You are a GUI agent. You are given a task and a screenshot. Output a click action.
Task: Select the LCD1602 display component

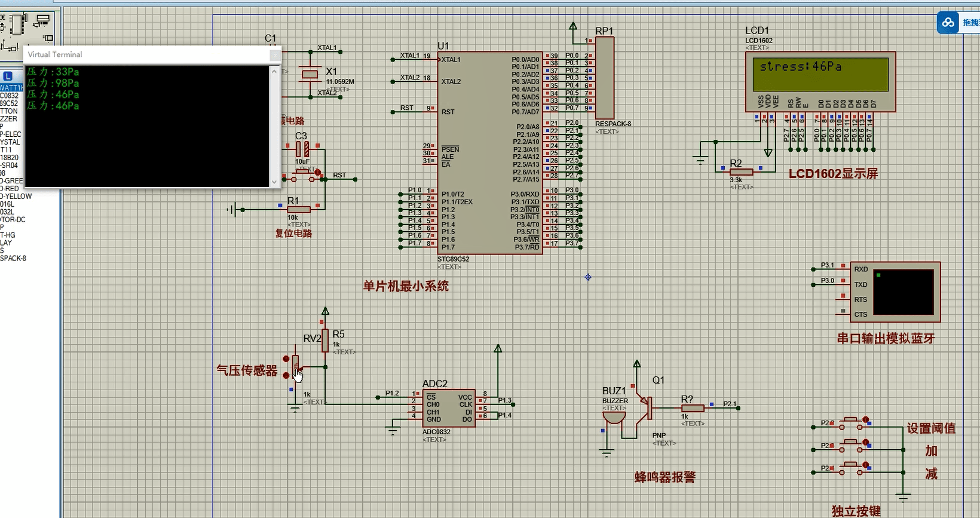coord(820,81)
